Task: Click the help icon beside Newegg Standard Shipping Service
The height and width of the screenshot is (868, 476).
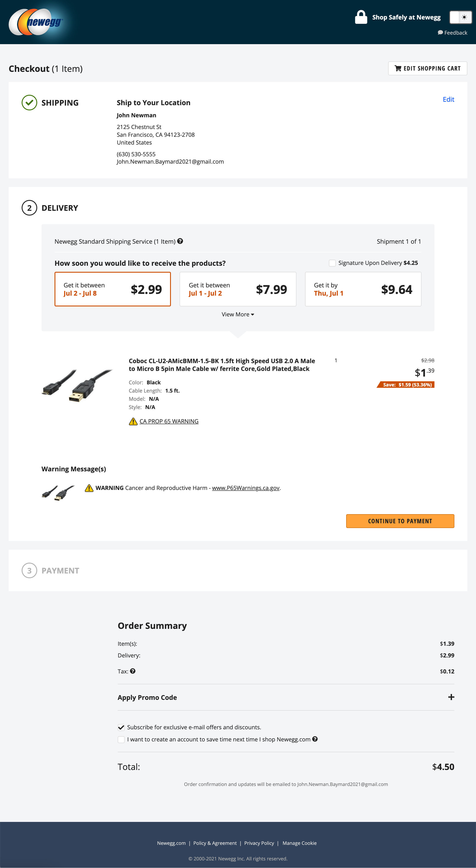Action: (x=180, y=241)
